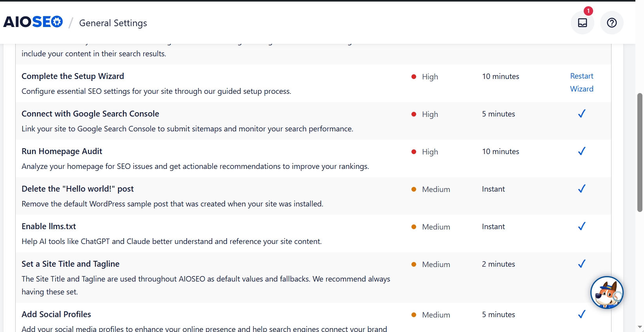Click the scroll down arrow at the scrollbar bottom
Image resolution: width=644 pixels, height=332 pixels.
coord(640,327)
